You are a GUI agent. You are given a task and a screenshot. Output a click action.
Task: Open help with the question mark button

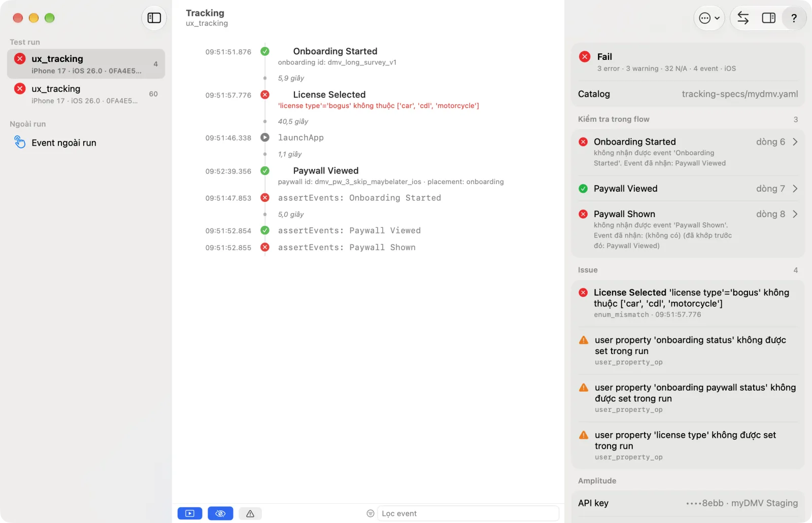794,18
